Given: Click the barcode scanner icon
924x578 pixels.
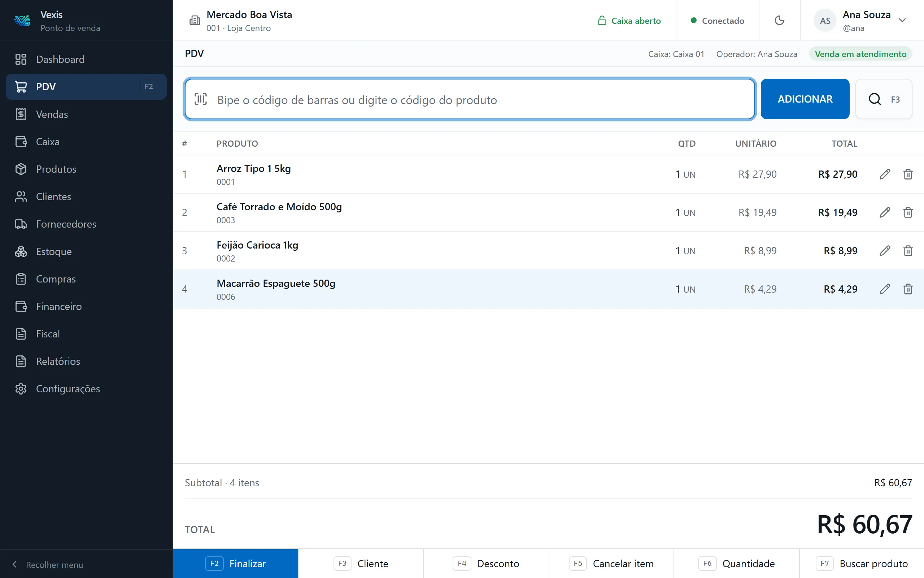Looking at the screenshot, I should pyautogui.click(x=201, y=99).
